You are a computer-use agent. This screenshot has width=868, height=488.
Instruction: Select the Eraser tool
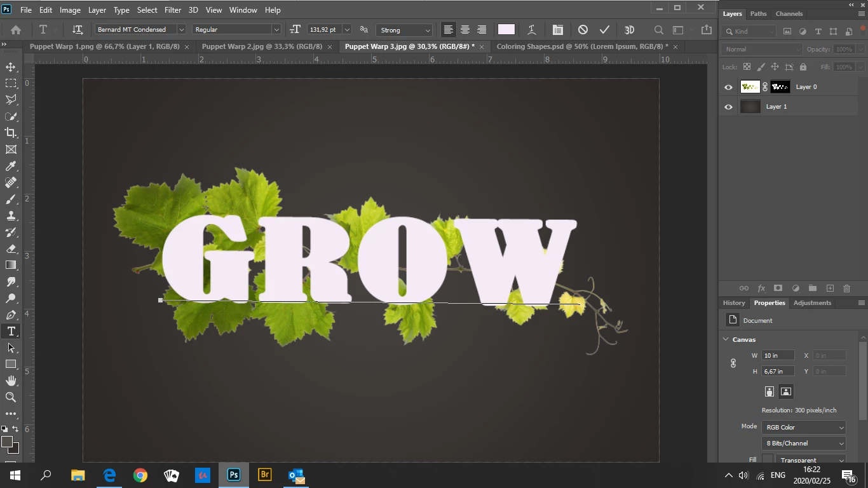(x=11, y=248)
